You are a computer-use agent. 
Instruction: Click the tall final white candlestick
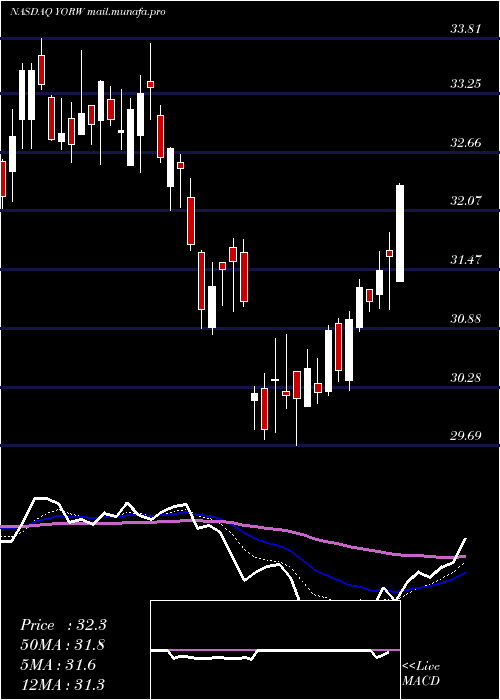click(400, 233)
